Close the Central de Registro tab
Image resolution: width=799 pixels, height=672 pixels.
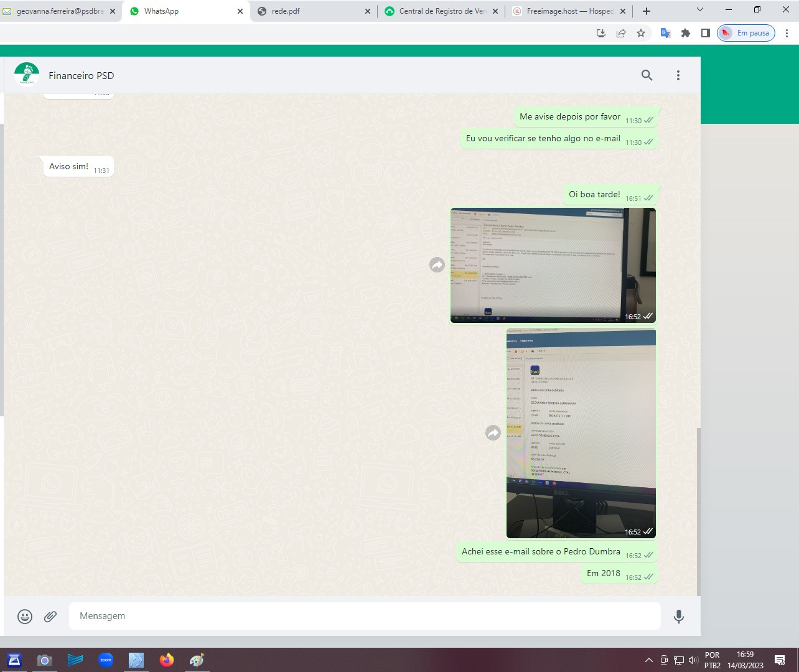tap(495, 11)
